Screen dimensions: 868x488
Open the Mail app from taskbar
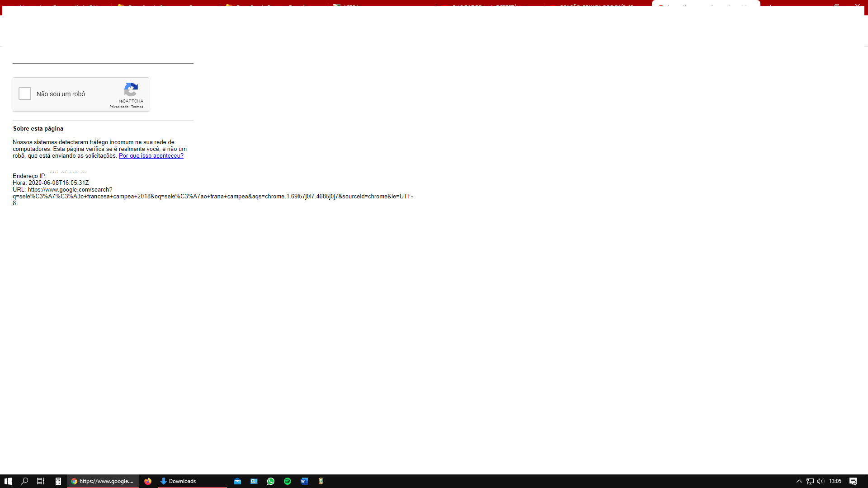coord(237,481)
